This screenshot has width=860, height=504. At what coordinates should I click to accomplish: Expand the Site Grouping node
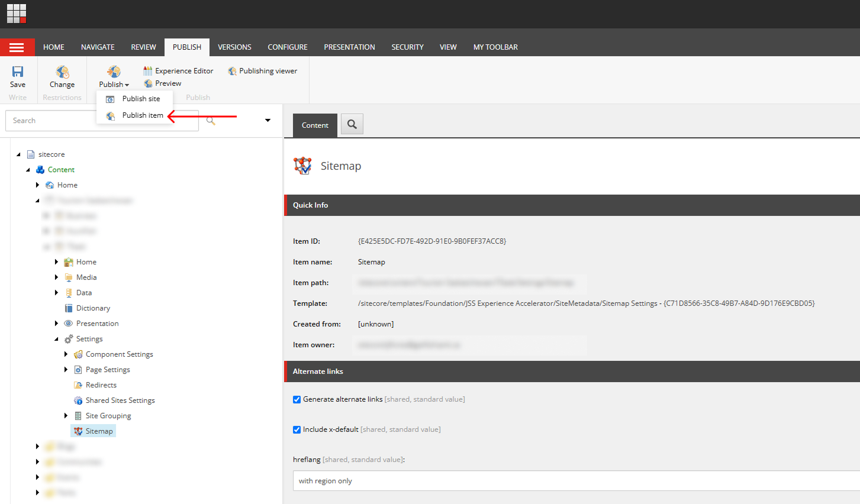[x=66, y=416]
